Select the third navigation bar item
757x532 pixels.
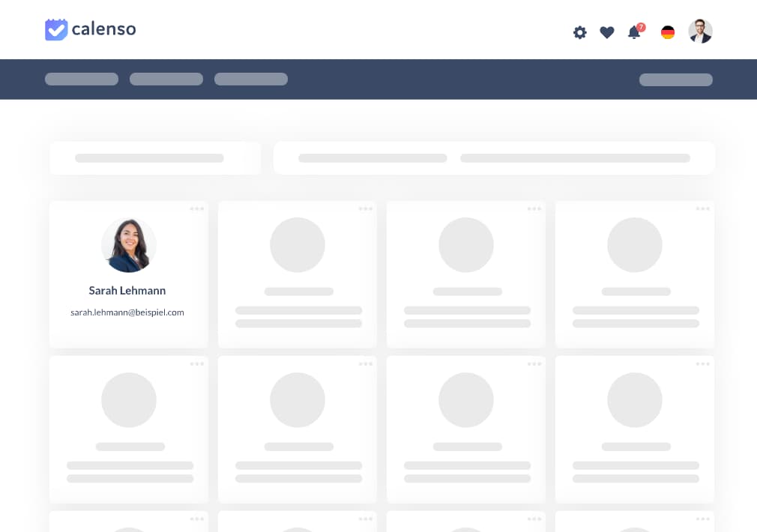(251, 79)
